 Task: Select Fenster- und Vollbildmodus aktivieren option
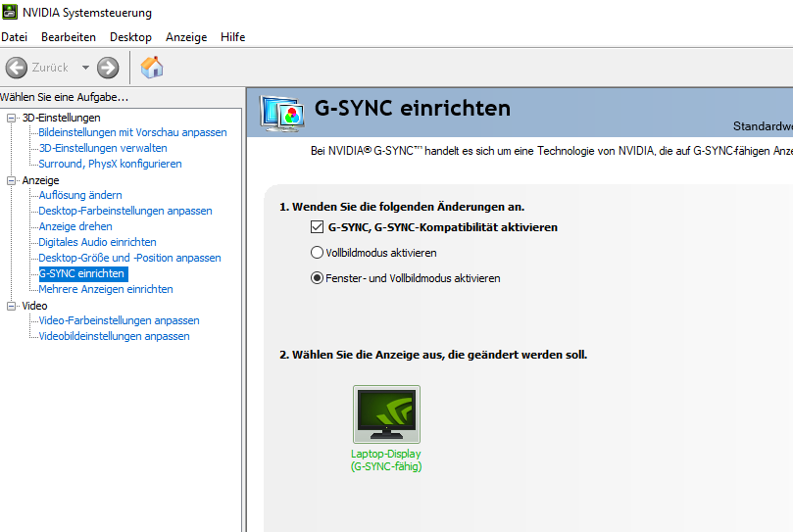point(317,278)
